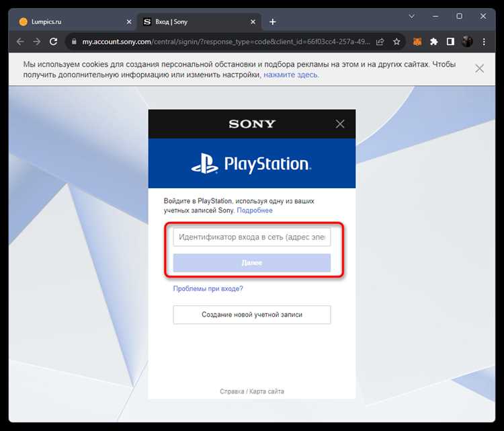Share this page via address bar icon
The image size is (504, 431).
click(x=380, y=42)
